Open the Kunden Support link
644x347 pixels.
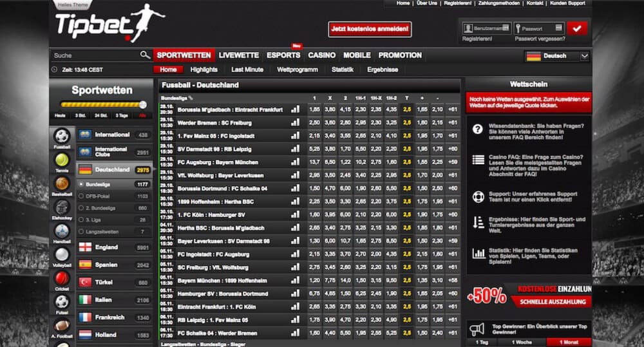pos(567,3)
